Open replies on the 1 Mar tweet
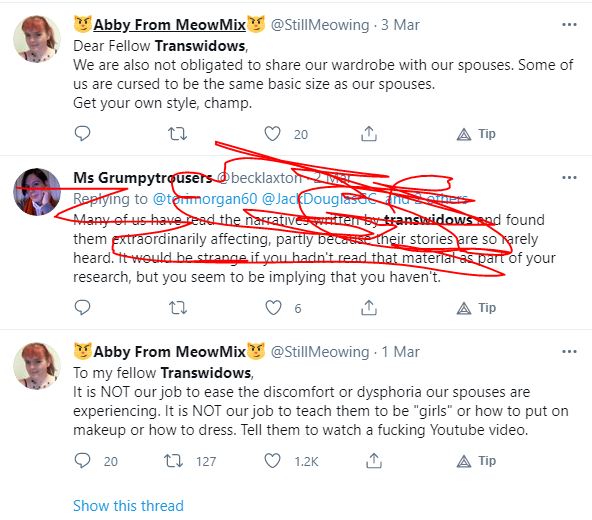 [82, 461]
